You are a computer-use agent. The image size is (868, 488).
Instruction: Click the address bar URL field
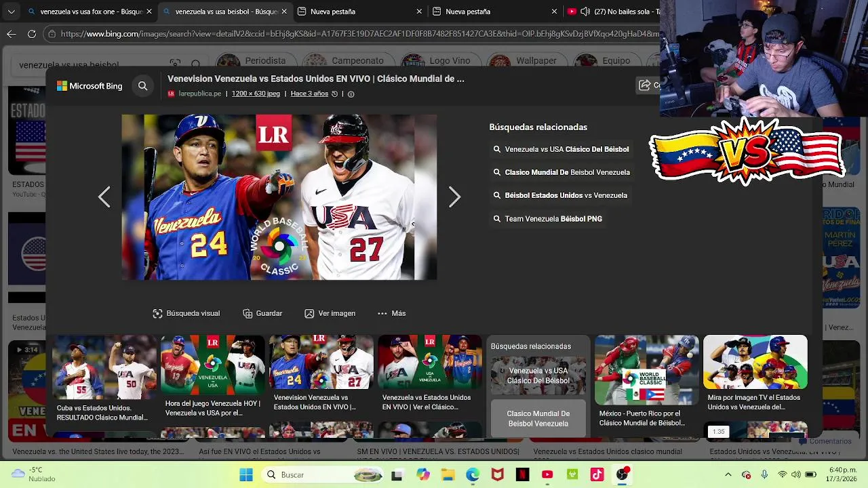(359, 33)
